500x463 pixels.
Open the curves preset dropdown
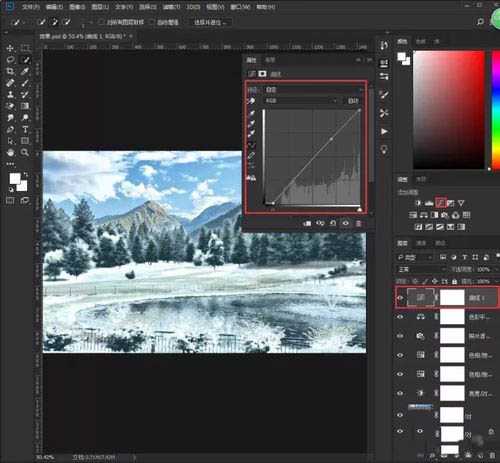[313, 89]
